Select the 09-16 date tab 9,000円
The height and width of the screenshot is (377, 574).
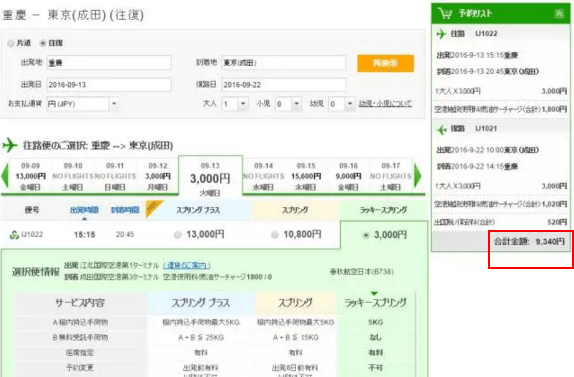tap(348, 176)
